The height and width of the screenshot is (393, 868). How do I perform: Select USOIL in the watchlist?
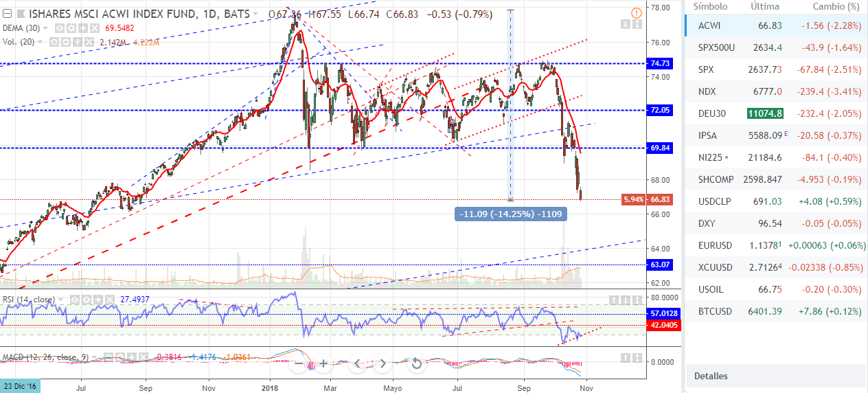pyautogui.click(x=776, y=289)
